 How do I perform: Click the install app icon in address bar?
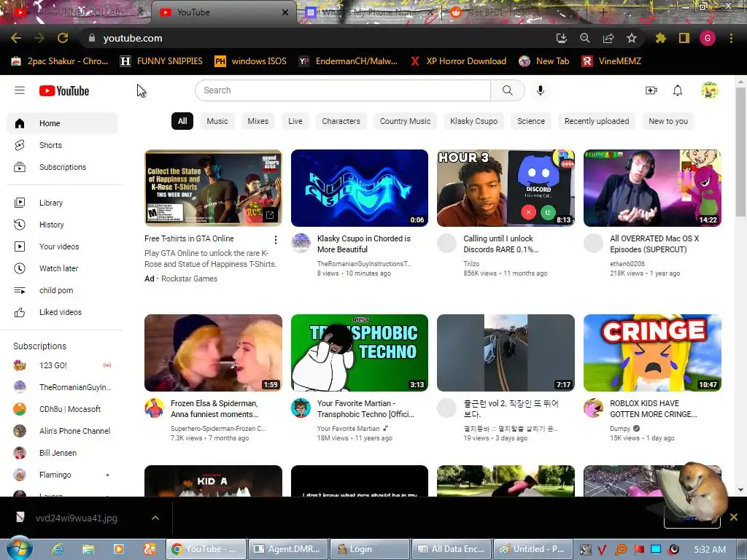click(x=562, y=38)
